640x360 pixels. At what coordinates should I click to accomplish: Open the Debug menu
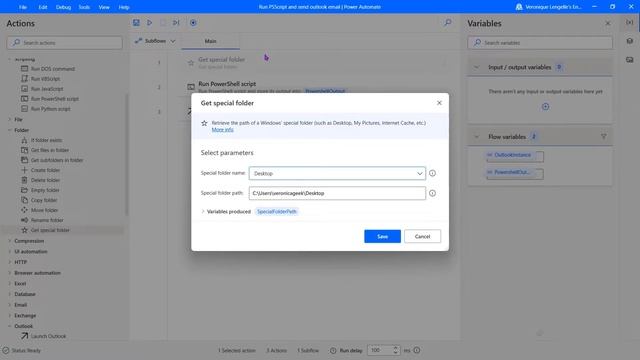tap(63, 7)
